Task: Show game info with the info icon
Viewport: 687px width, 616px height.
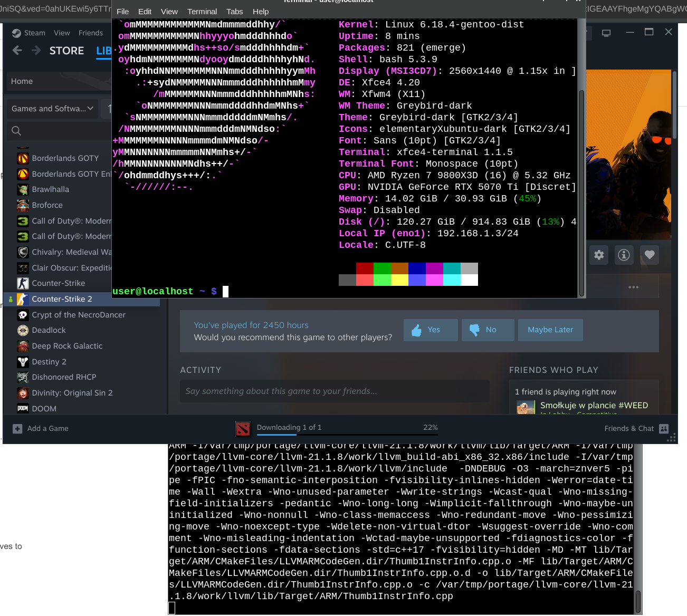Action: tap(624, 255)
